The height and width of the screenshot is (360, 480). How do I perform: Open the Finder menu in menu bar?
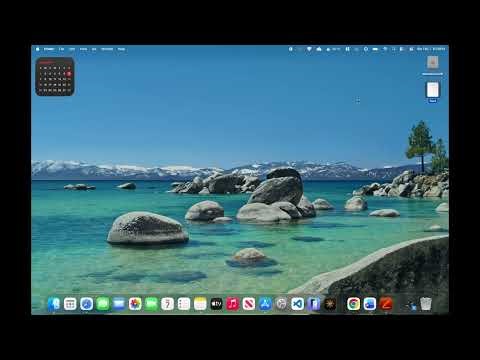(49, 49)
